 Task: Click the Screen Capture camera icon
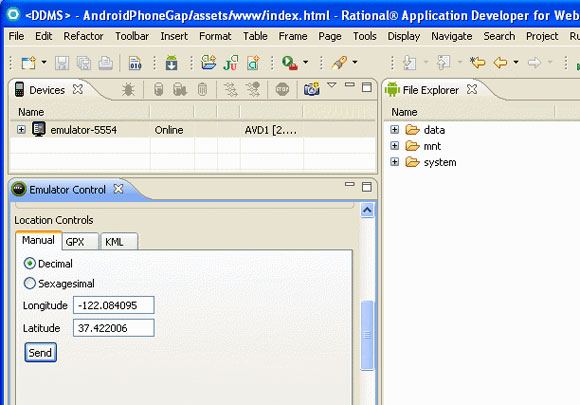(311, 89)
